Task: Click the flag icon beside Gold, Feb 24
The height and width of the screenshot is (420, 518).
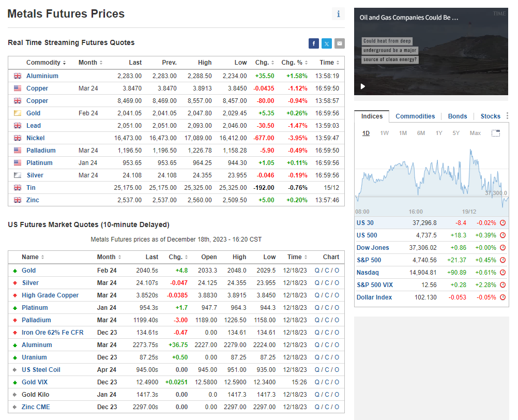Action: click(18, 113)
